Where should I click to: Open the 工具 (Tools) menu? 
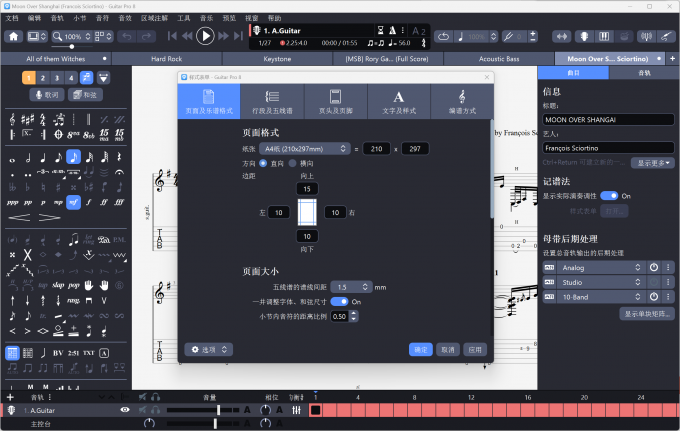[183, 18]
